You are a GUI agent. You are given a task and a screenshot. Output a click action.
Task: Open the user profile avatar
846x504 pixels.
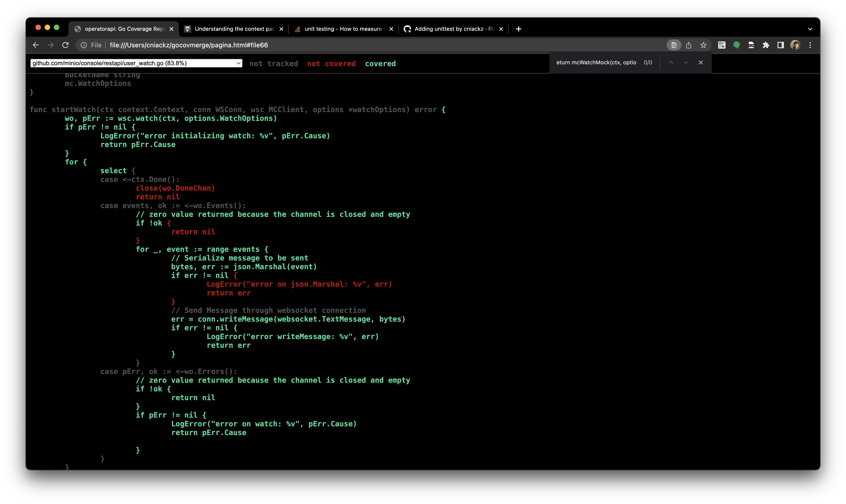(x=795, y=45)
